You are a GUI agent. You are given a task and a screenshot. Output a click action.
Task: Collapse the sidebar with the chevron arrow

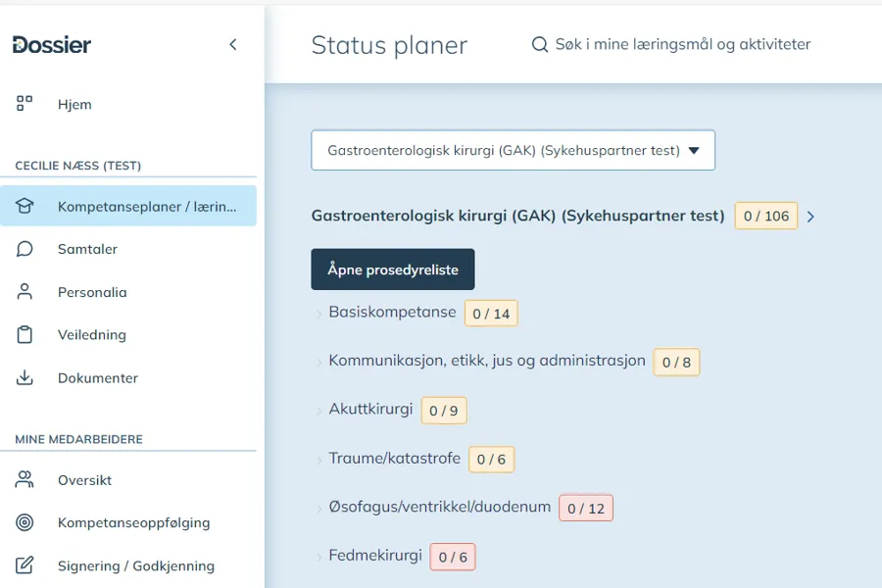tap(233, 43)
